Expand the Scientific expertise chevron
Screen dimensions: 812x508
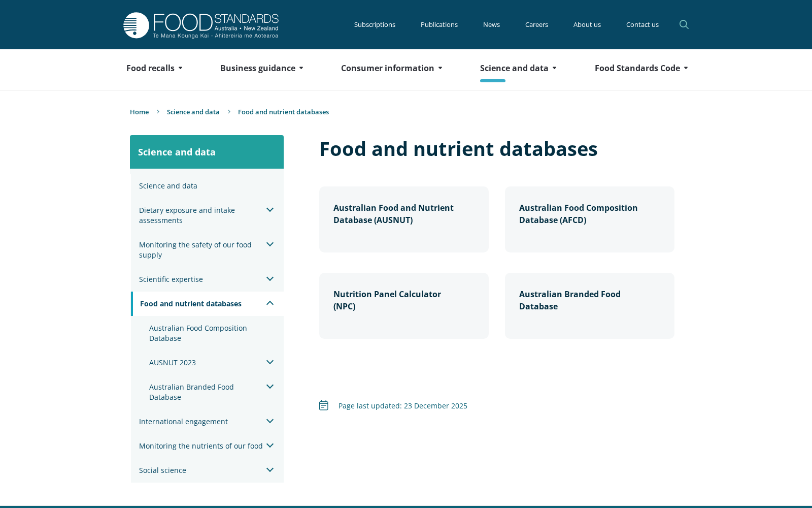point(270,279)
